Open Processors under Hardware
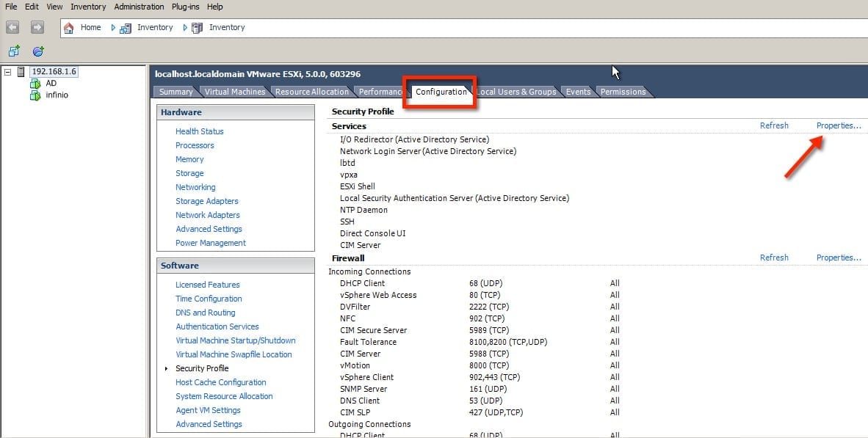 [195, 145]
